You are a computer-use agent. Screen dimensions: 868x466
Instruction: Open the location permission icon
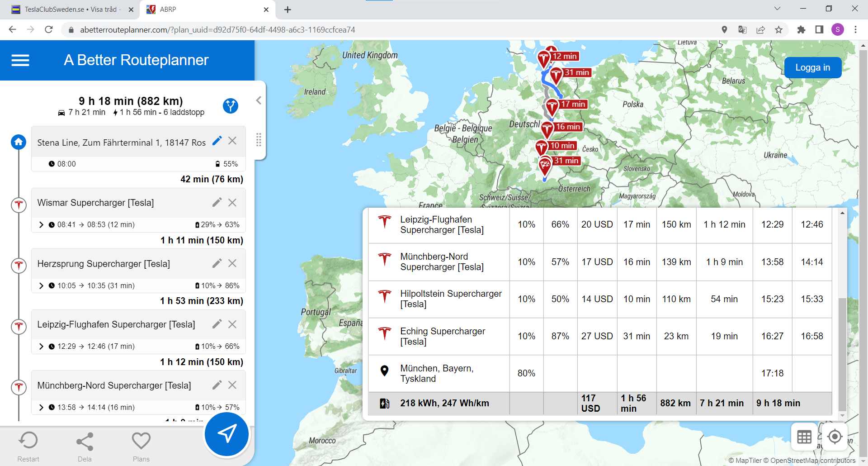(x=724, y=29)
